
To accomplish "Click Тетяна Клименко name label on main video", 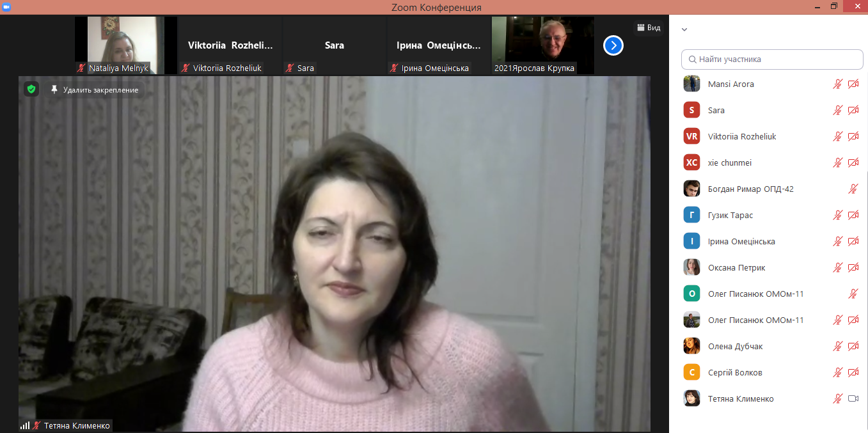I will [77, 425].
